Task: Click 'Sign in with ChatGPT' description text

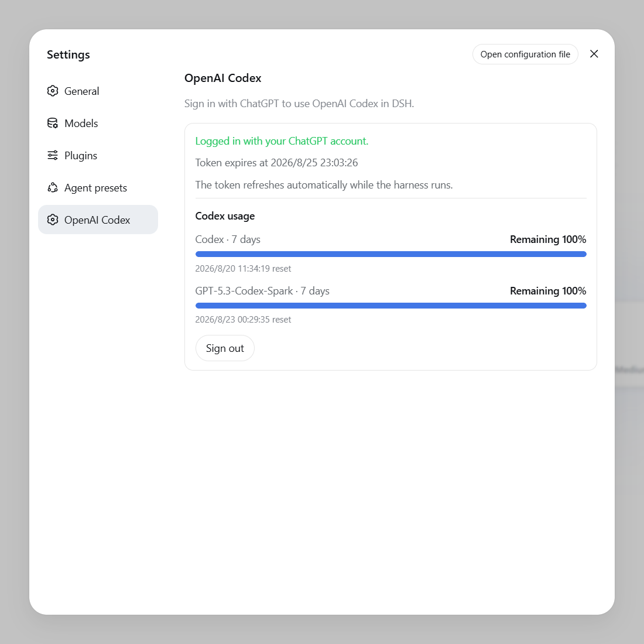Action: (x=299, y=104)
